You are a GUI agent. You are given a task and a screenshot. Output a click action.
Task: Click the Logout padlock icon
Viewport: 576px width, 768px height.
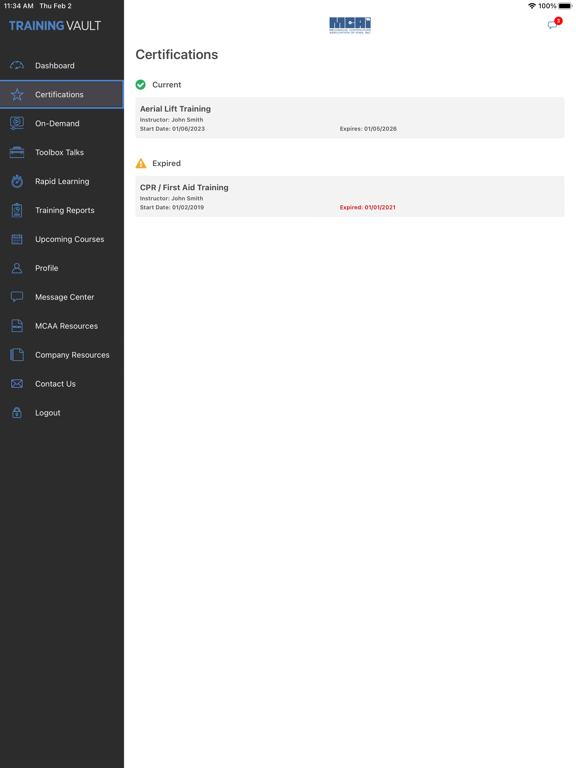coord(17,412)
